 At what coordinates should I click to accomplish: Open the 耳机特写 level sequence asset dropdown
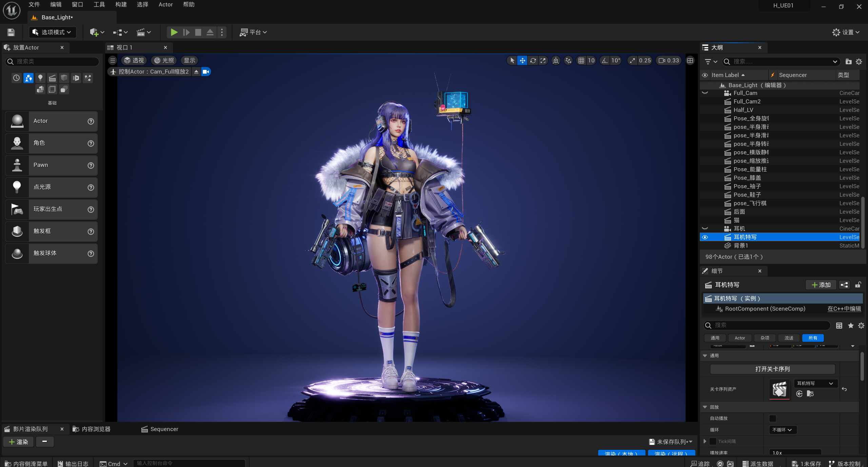(x=815, y=383)
